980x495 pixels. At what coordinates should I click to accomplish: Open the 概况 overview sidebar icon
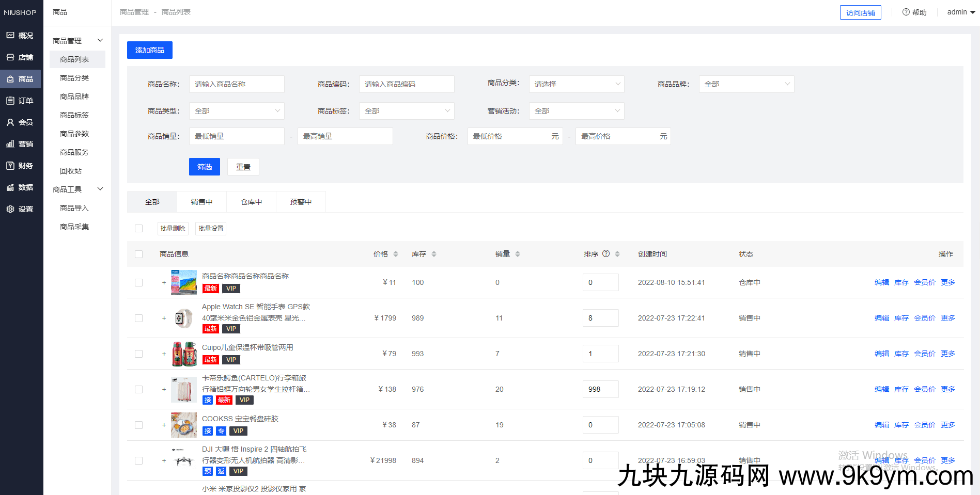point(10,36)
